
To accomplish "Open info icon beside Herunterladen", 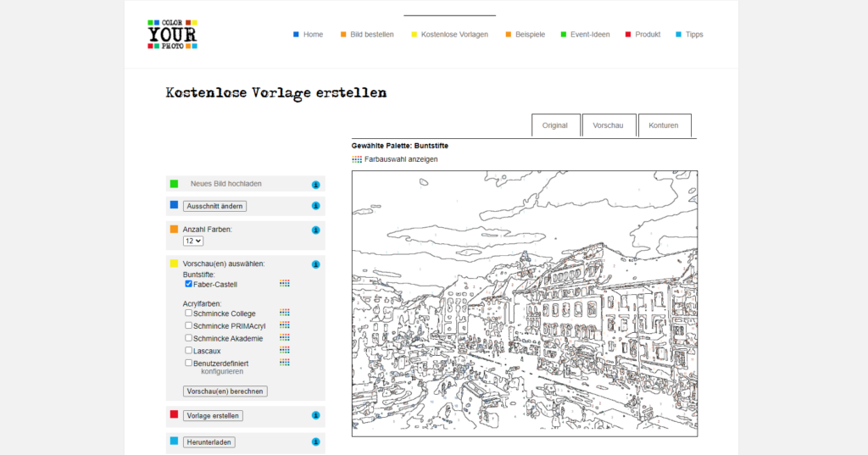I will [x=315, y=442].
